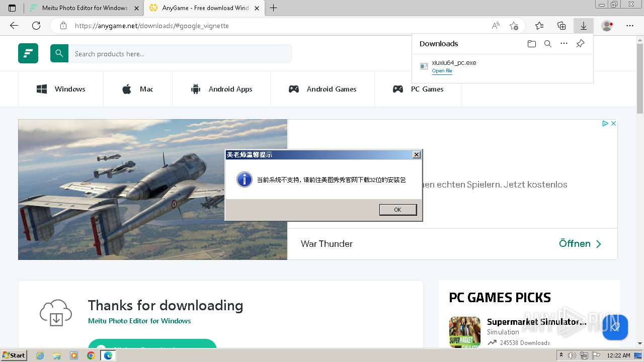This screenshot has width=644, height=362.
Task: Switch to Meitu Photo Editor for Windows tab
Action: tap(84, 8)
